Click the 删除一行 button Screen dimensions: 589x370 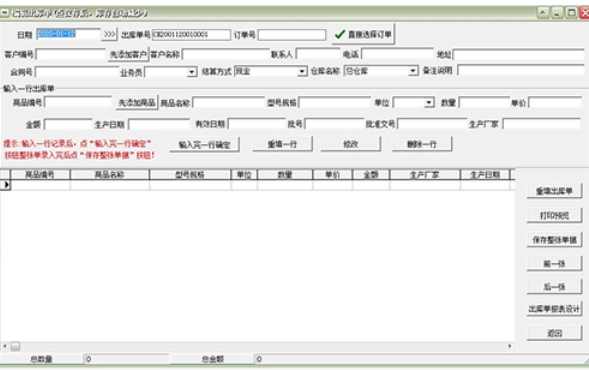coord(422,144)
